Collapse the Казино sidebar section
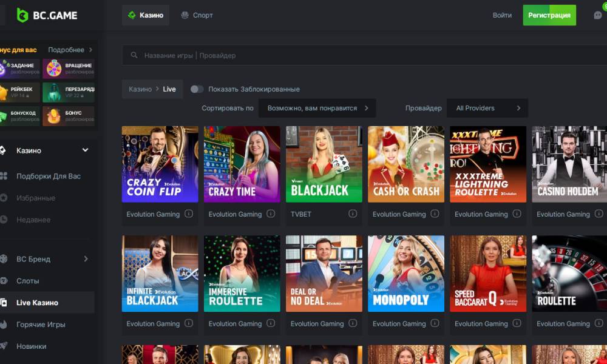Image resolution: width=607 pixels, height=364 pixels. 85,150
